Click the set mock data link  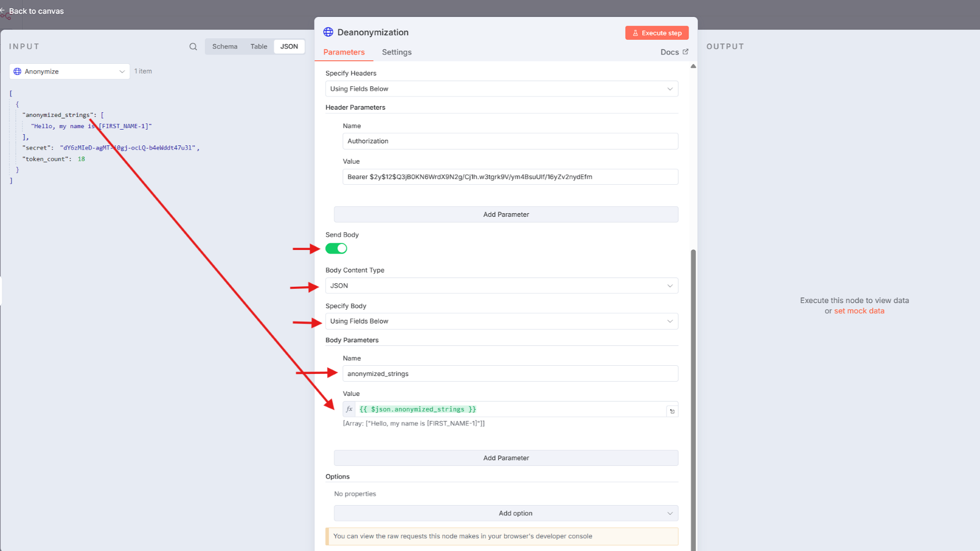[859, 311]
